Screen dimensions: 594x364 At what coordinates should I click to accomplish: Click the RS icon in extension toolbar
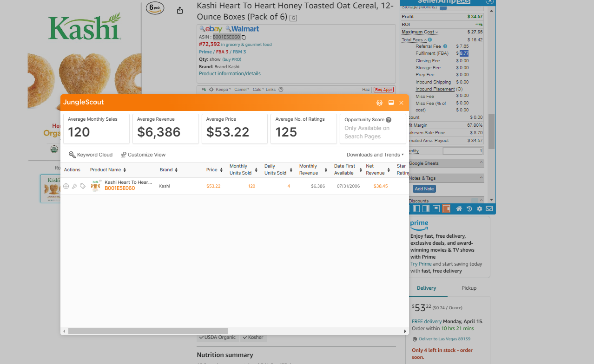pyautogui.click(x=204, y=89)
